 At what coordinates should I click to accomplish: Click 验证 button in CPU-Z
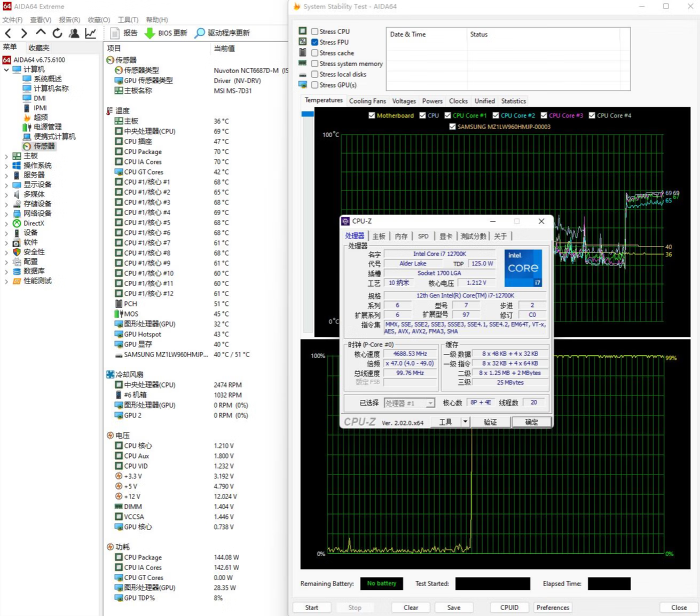click(x=490, y=422)
